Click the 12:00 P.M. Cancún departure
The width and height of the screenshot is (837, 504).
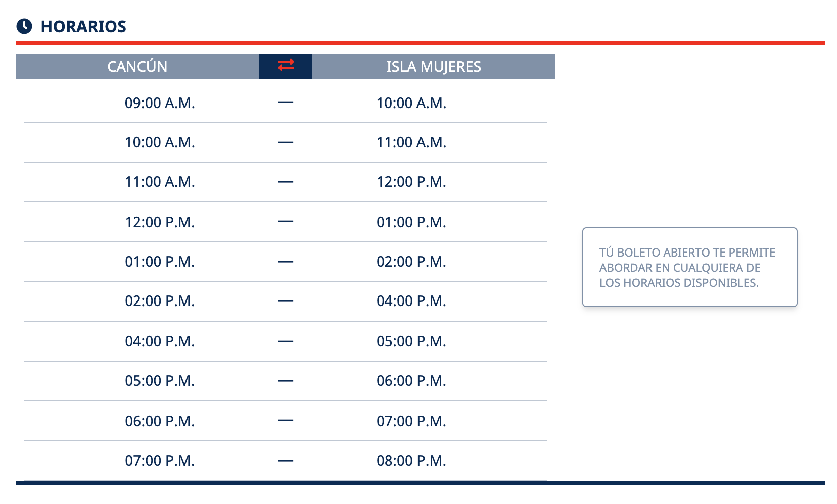(160, 222)
